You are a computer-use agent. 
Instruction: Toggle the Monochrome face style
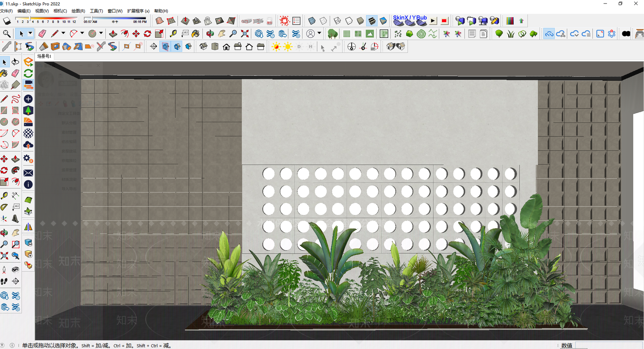(x=383, y=21)
